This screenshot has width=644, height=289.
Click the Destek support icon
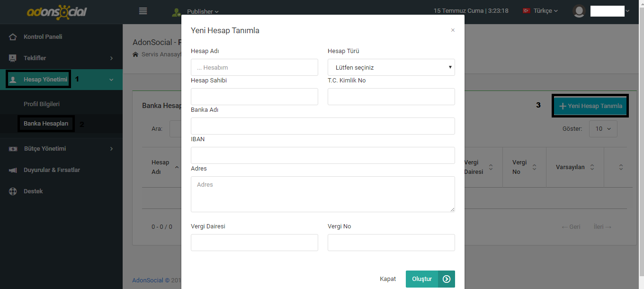(x=13, y=191)
